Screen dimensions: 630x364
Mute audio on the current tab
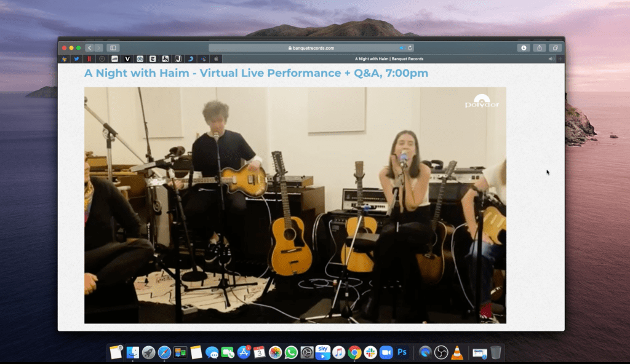[x=551, y=59]
